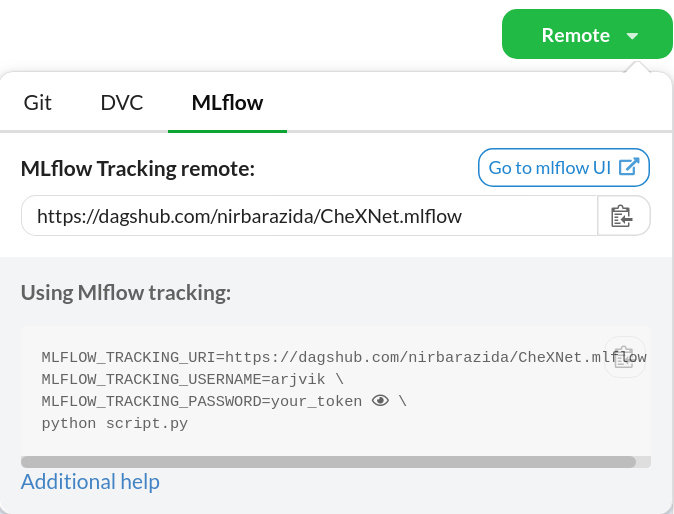Click the green Remote button label

[576, 35]
